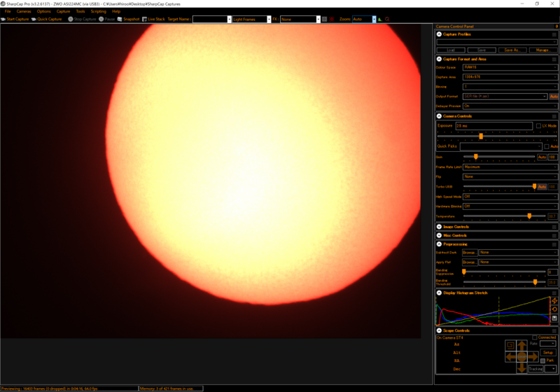560x392 pixels.
Task: Open the File menu
Action: click(8, 11)
